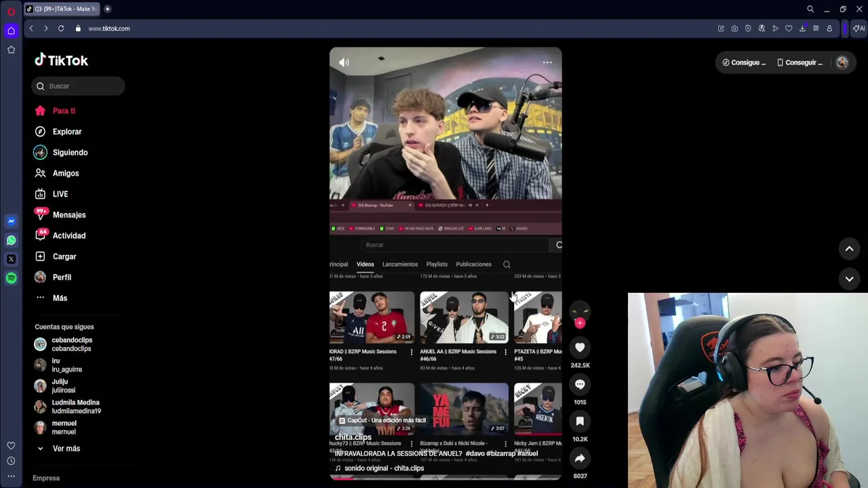Click TikTok logo home link
Viewport: 868px width, 488px height.
point(61,60)
